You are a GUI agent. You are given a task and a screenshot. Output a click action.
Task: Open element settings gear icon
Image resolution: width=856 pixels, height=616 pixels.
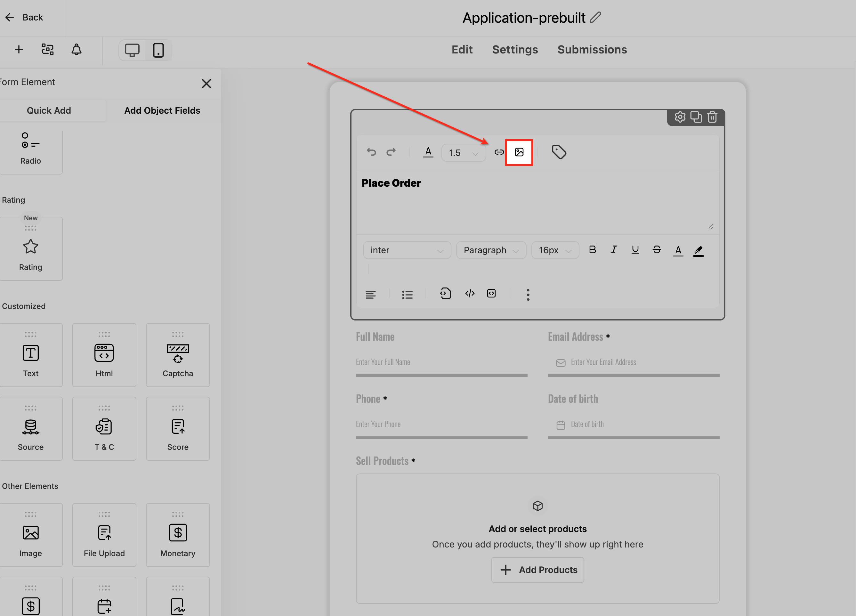(x=680, y=117)
